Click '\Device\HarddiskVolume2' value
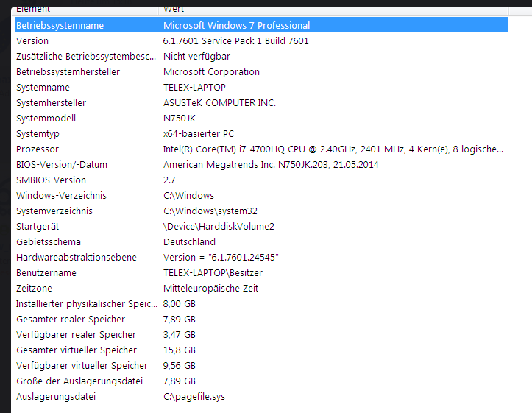532x413 pixels. click(x=219, y=226)
